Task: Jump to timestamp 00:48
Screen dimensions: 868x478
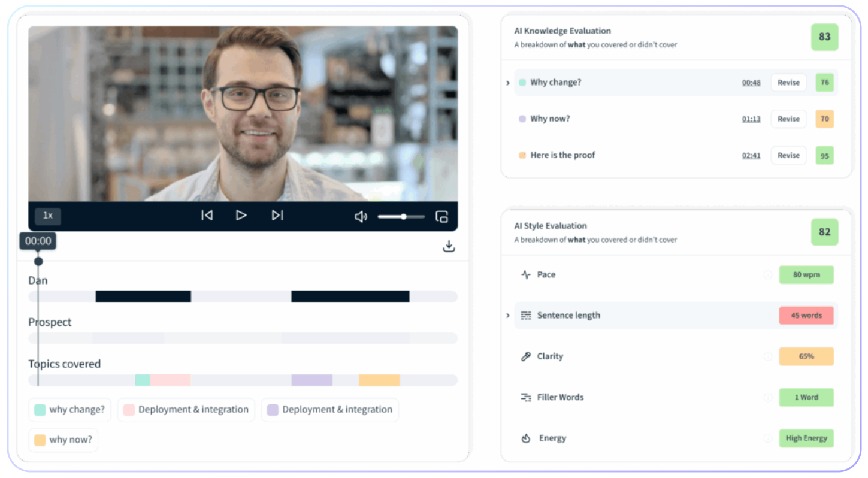Action: [751, 83]
